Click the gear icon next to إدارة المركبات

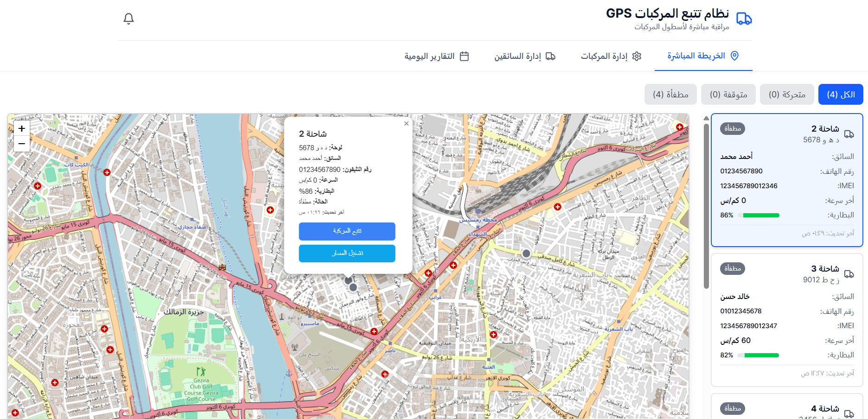point(638,56)
